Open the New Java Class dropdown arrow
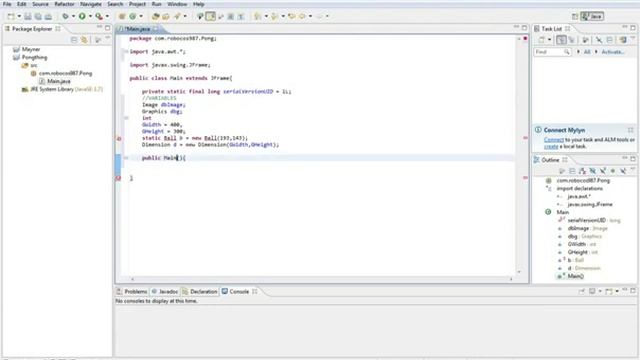Viewport: 640px width, 360px height. point(141,16)
